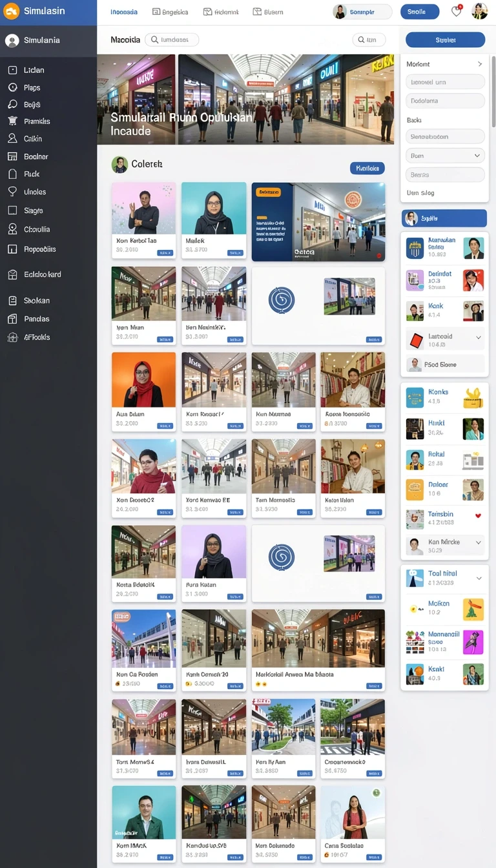Screen dimensions: 496x868
Task: Click the small button on Korn Kerbol Taa card
Action: pyautogui.click(x=165, y=253)
